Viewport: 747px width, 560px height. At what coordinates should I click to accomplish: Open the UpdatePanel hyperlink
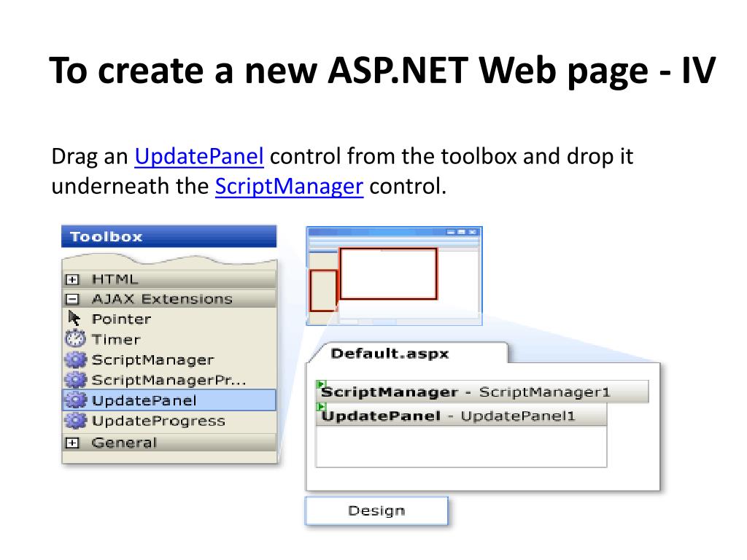coord(199,156)
